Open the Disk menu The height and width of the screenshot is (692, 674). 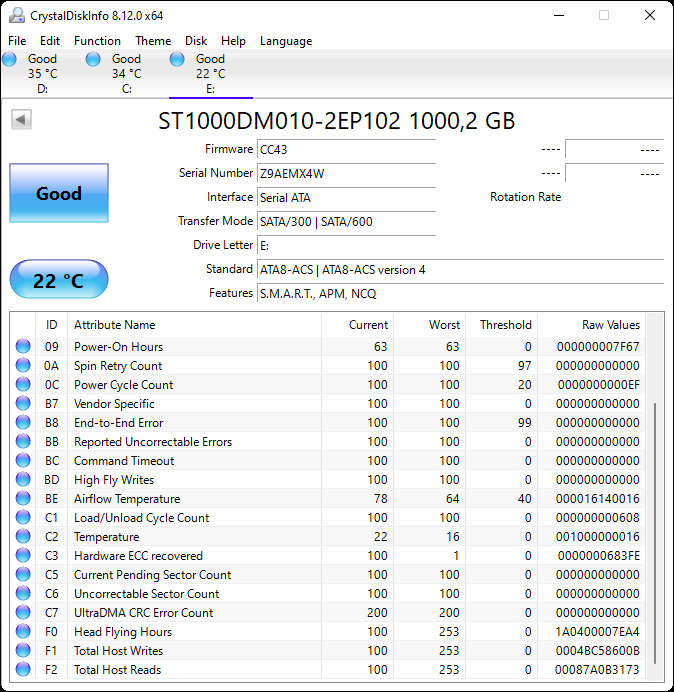click(x=196, y=41)
